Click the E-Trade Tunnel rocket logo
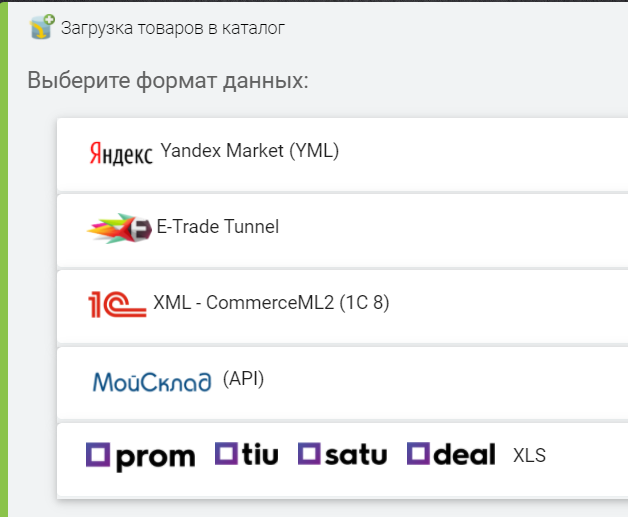628x517 pixels. click(120, 229)
